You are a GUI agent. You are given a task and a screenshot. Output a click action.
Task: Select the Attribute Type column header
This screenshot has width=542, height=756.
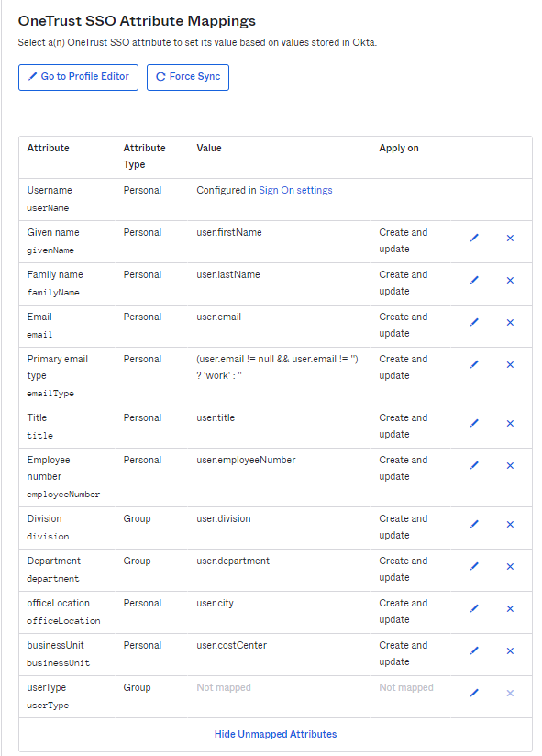click(x=145, y=155)
